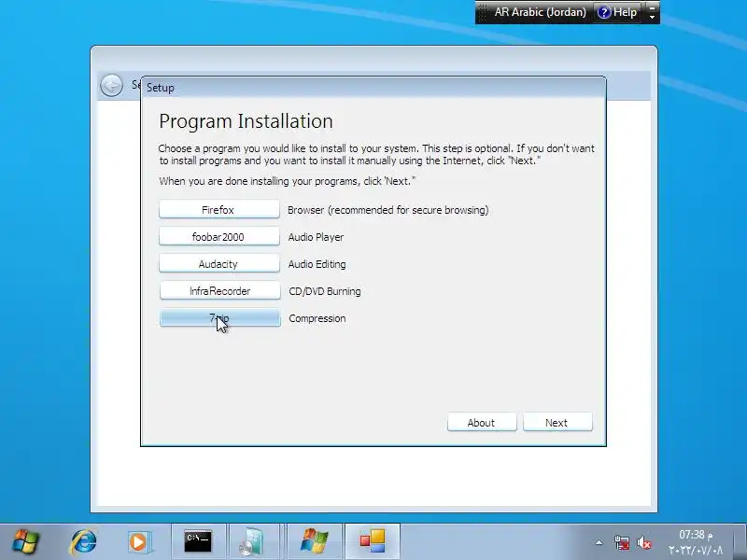Install Firefox browser

point(219,209)
